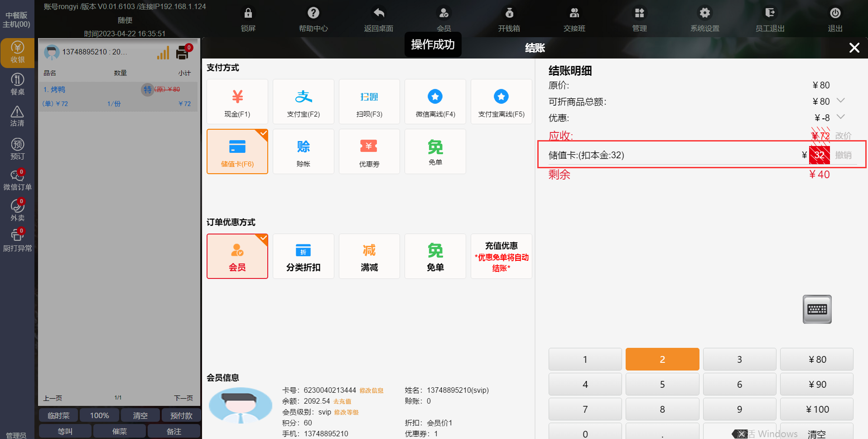This screenshot has width=868, height=439.
Task: Expand the discount (优惠) breakdown arrow
Action: point(841,117)
